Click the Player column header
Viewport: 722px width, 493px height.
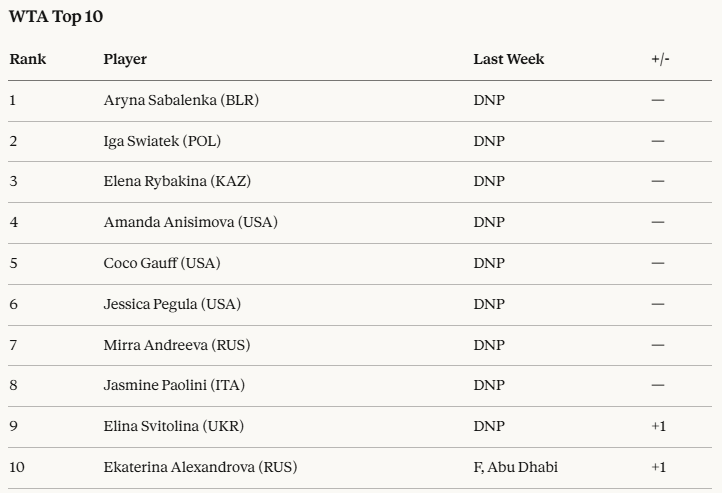(125, 59)
